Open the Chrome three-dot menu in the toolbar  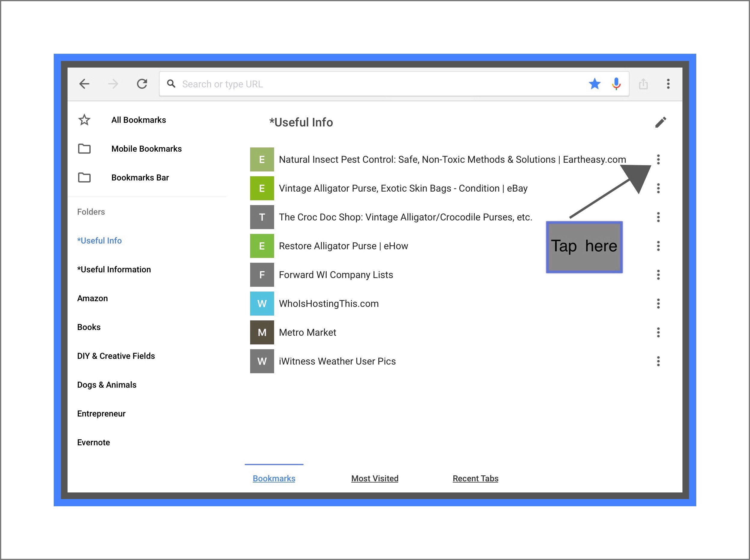[668, 84]
